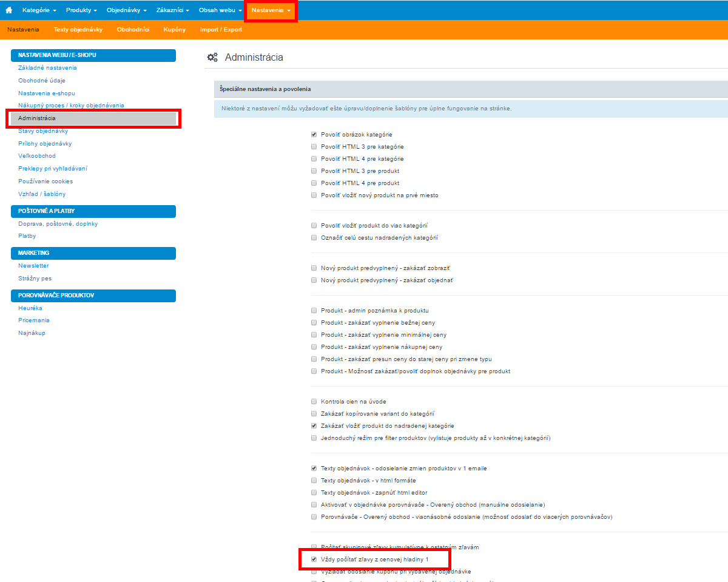Enable Povoliť HTML 4 pre produkt
This screenshot has width=728, height=582.
[314, 183]
